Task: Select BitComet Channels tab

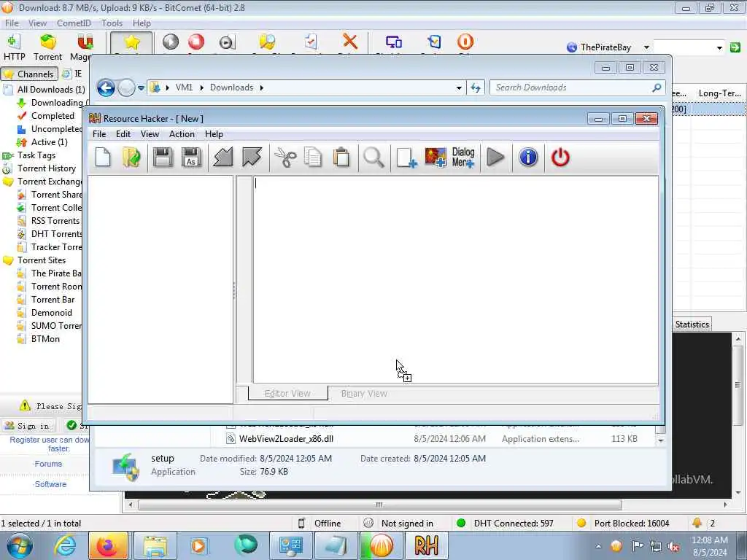Action: [x=29, y=74]
